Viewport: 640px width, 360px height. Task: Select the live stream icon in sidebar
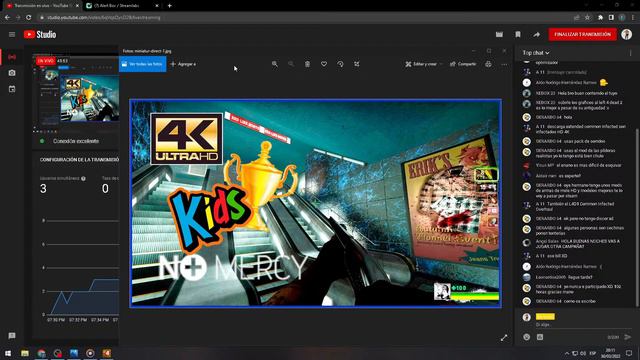point(12,58)
